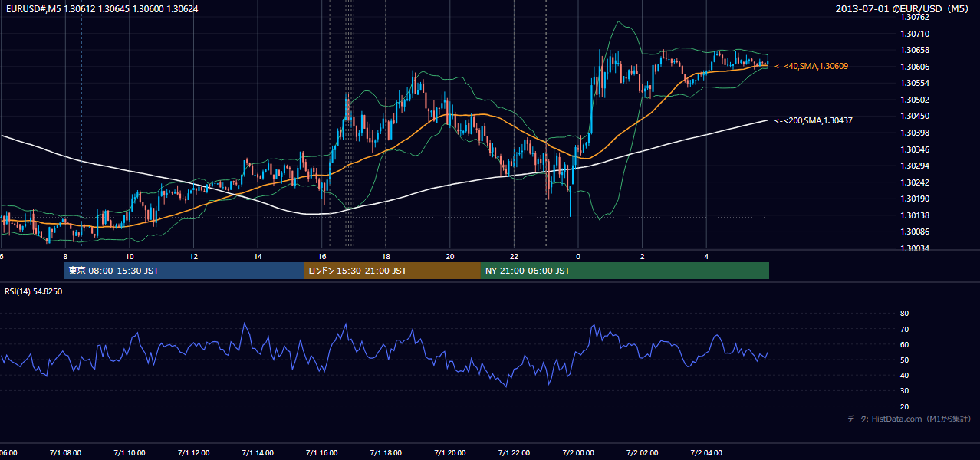Click price level 1.30658 on the axis
The width and height of the screenshot is (980, 460).
pos(914,50)
